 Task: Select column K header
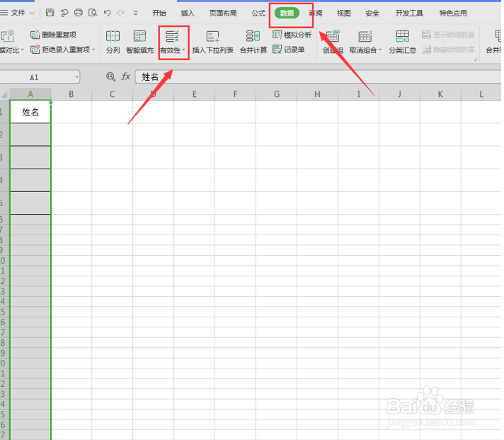coord(440,94)
